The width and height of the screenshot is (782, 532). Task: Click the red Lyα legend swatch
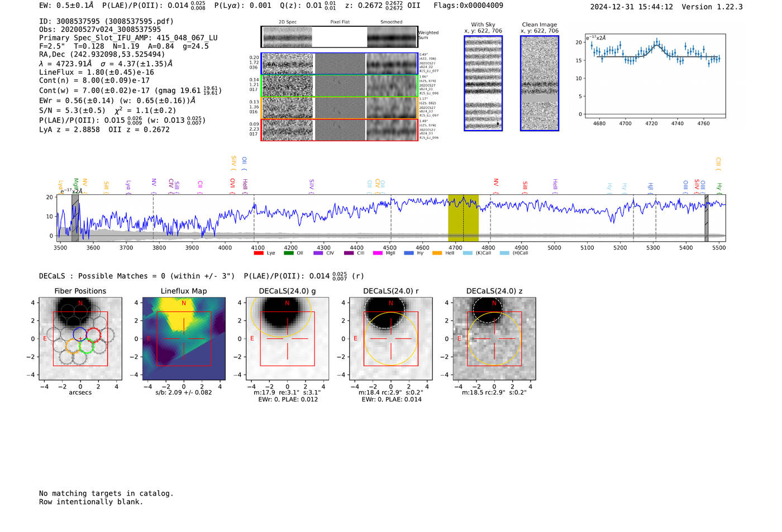pyautogui.click(x=259, y=253)
